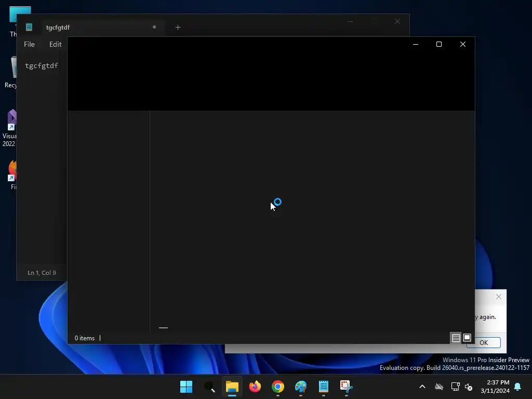
Task: Open the notification bell
Action: pyautogui.click(x=518, y=387)
